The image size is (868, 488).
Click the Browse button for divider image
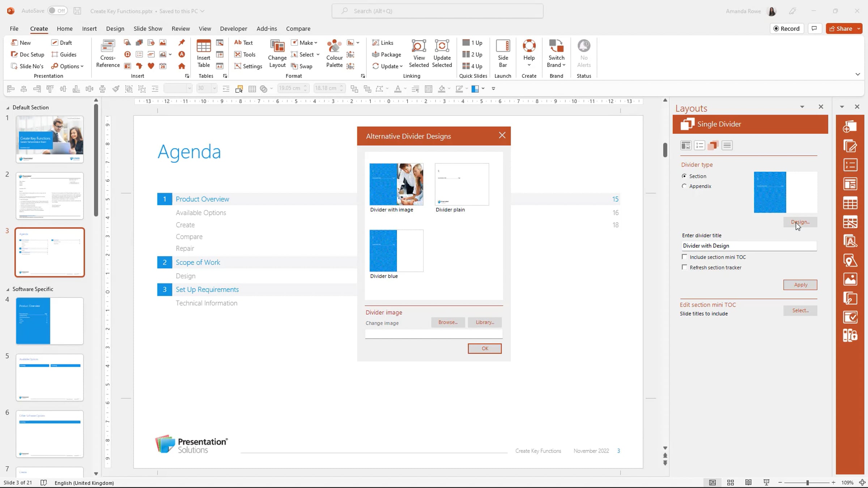(x=448, y=322)
